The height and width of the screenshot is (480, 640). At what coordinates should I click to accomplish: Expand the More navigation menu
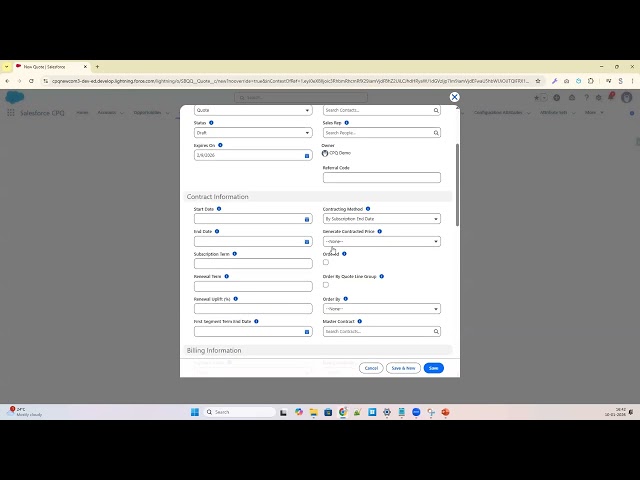(594, 112)
